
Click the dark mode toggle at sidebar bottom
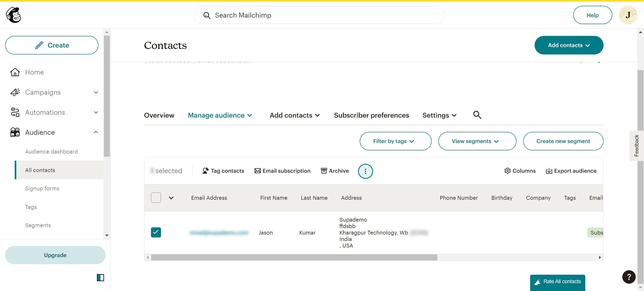[100, 277]
